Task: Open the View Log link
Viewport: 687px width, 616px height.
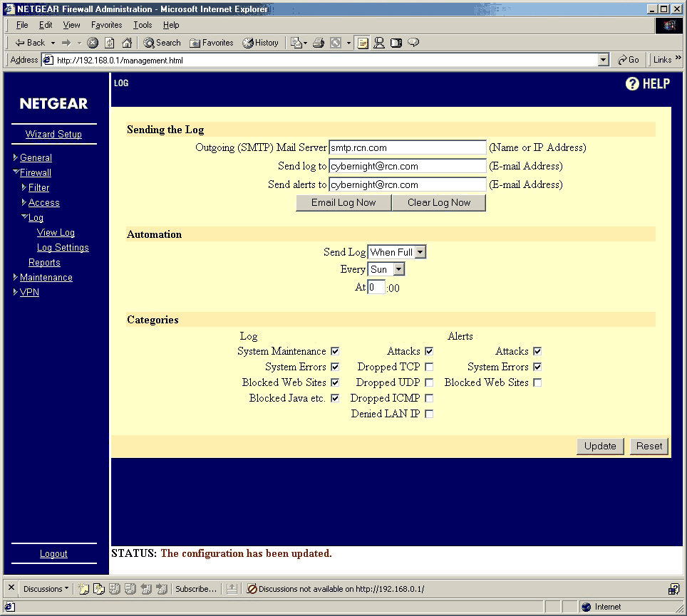Action: point(56,232)
